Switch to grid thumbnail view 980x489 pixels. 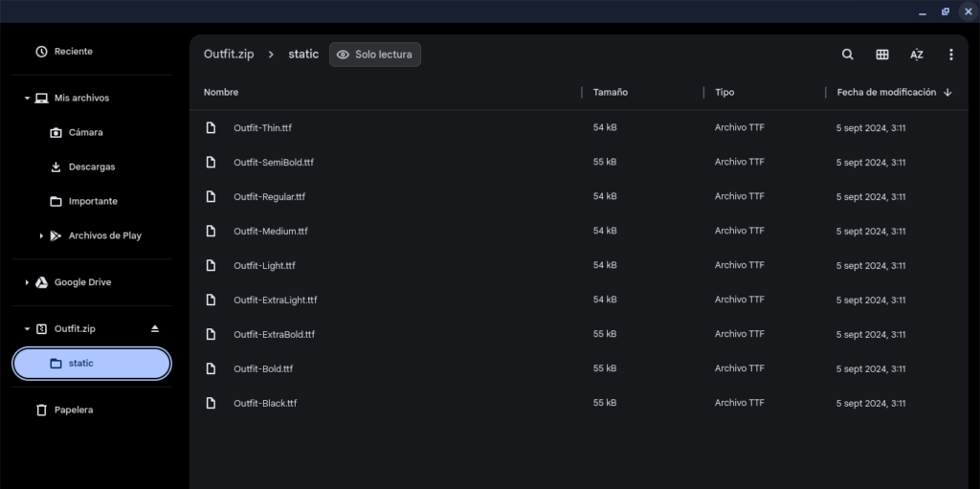[x=881, y=55]
